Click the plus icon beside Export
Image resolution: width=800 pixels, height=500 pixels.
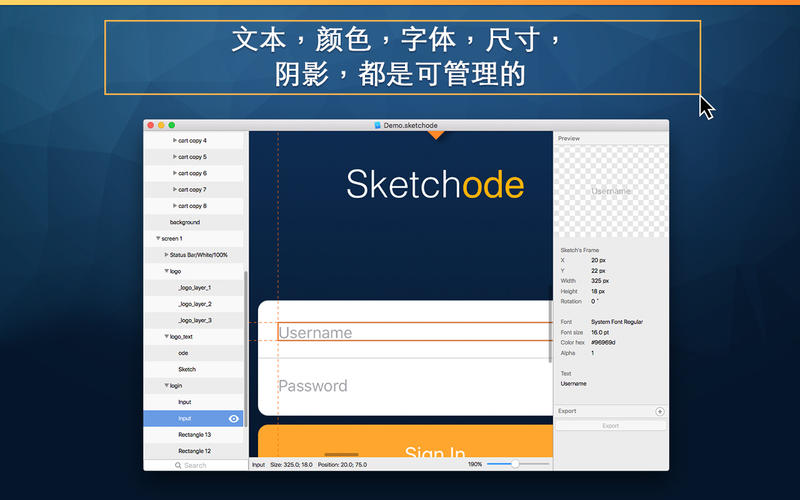[660, 411]
